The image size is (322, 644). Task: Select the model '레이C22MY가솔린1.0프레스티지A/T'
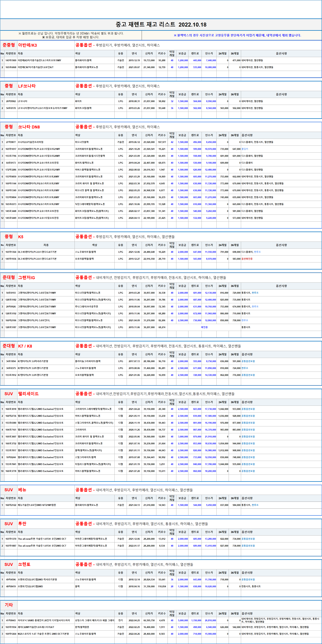pos(36,627)
